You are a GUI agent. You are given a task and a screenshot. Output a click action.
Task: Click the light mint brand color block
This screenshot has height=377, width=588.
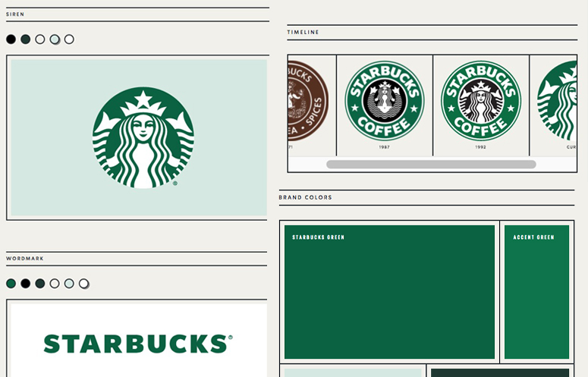[x=353, y=372]
